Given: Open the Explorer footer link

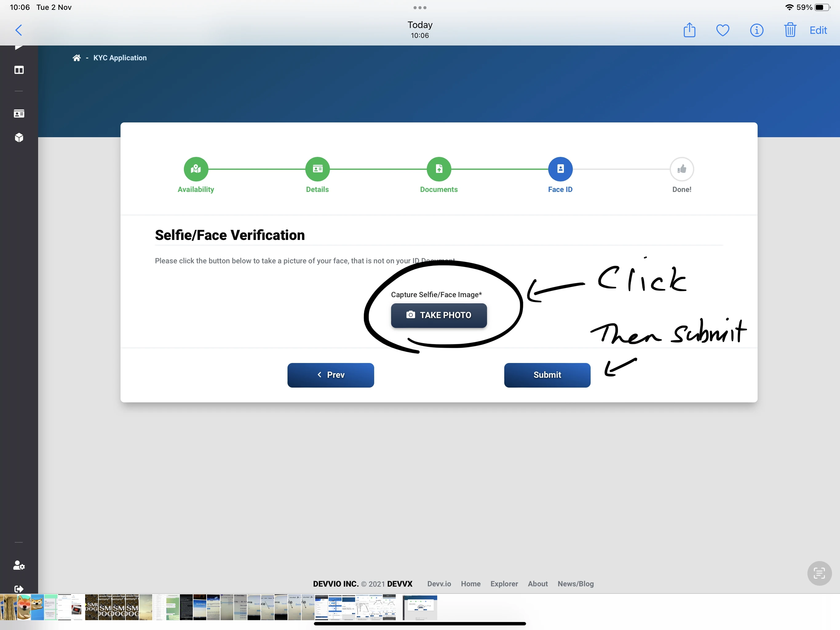Looking at the screenshot, I should tap(504, 584).
